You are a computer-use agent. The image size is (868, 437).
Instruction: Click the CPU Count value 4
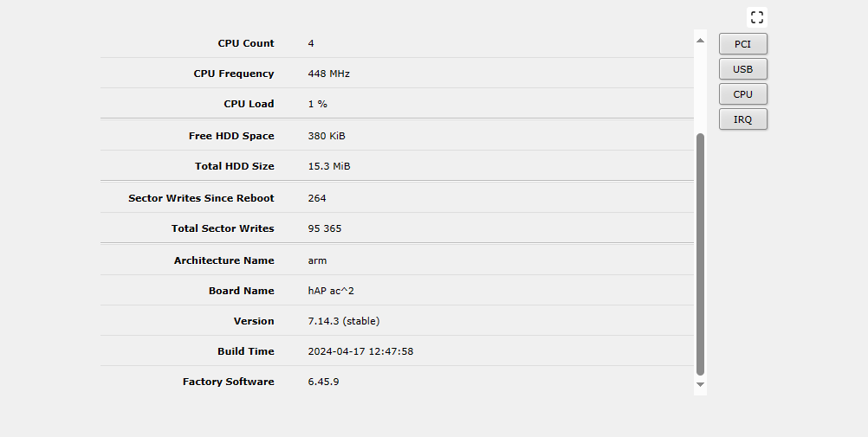(x=311, y=43)
